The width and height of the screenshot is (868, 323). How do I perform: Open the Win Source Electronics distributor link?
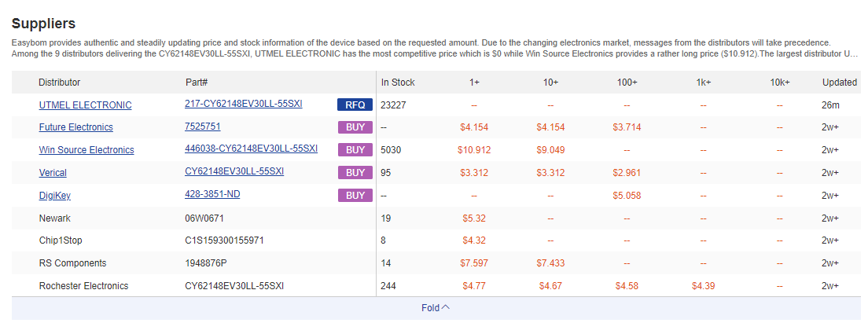(x=86, y=150)
